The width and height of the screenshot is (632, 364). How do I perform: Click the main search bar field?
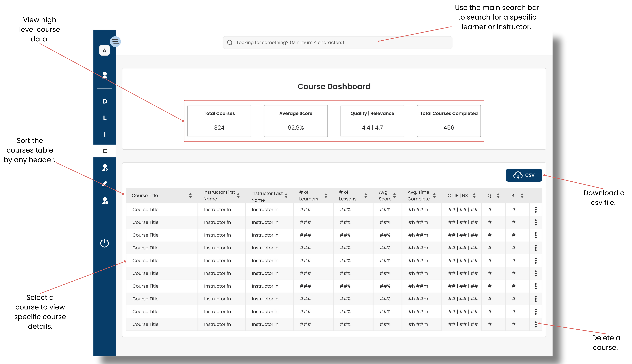pyautogui.click(x=337, y=42)
